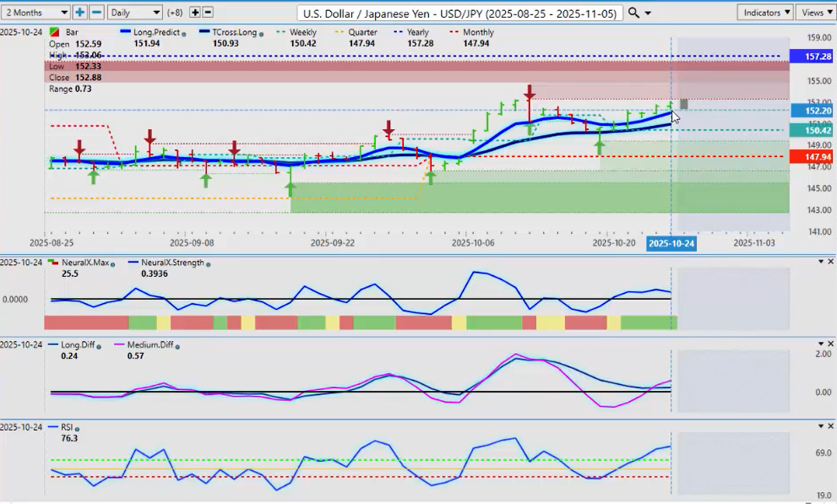Click the blue plus zoom-in button

click(x=79, y=13)
